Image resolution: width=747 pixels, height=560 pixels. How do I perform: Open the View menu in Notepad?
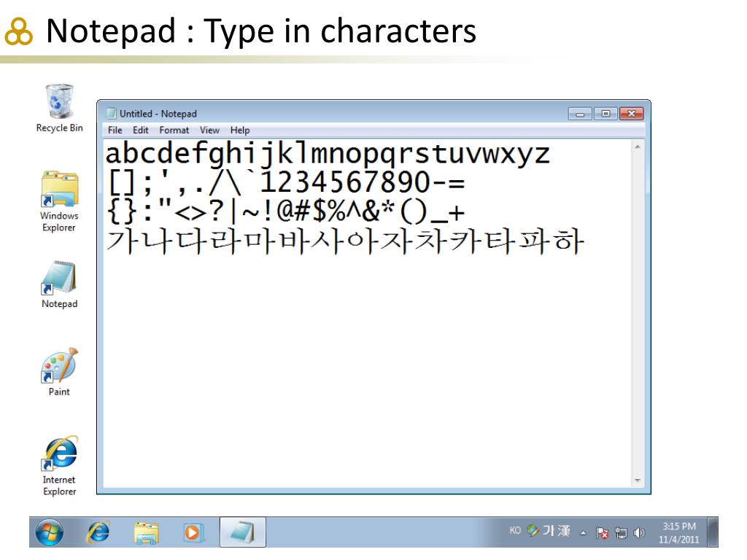point(209,130)
